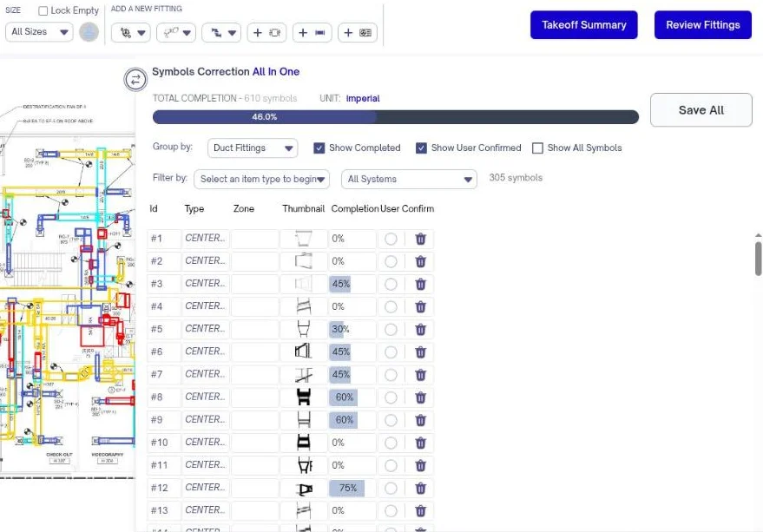The height and width of the screenshot is (532, 763).
Task: Confirm symbol #12 with its radio button
Action: click(391, 489)
